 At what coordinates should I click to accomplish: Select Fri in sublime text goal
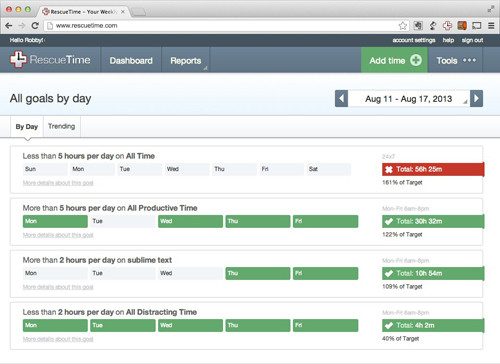point(325,273)
